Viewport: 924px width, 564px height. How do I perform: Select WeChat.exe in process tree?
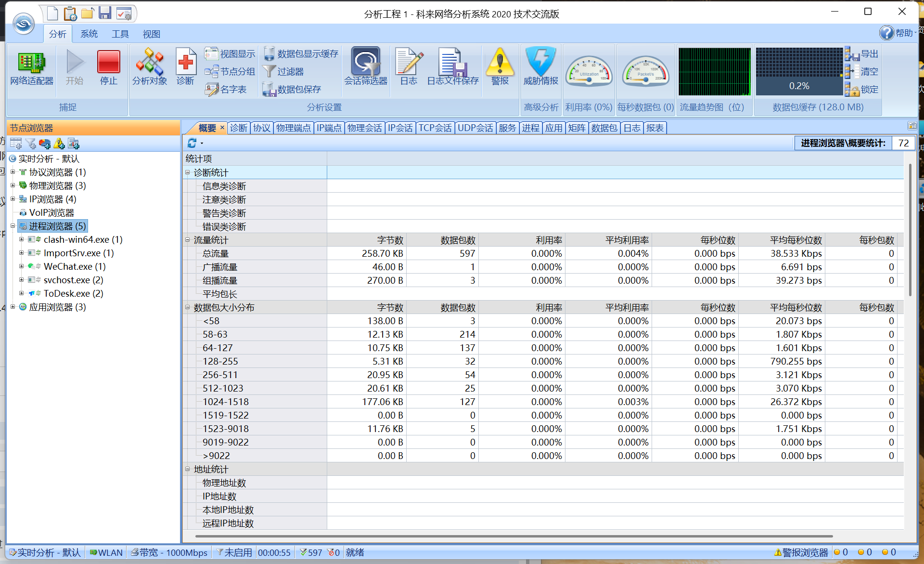coord(68,266)
